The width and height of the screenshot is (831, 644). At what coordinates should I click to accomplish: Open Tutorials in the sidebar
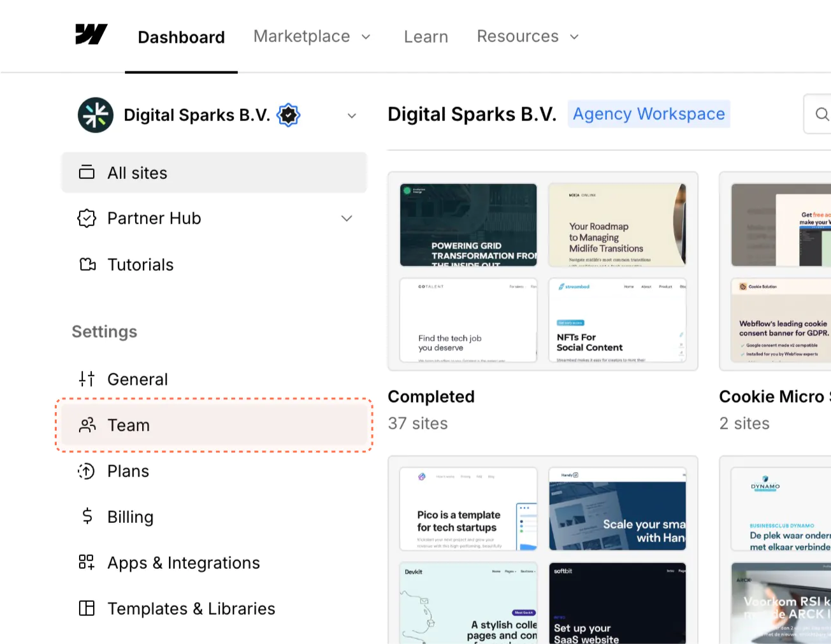tap(214, 264)
